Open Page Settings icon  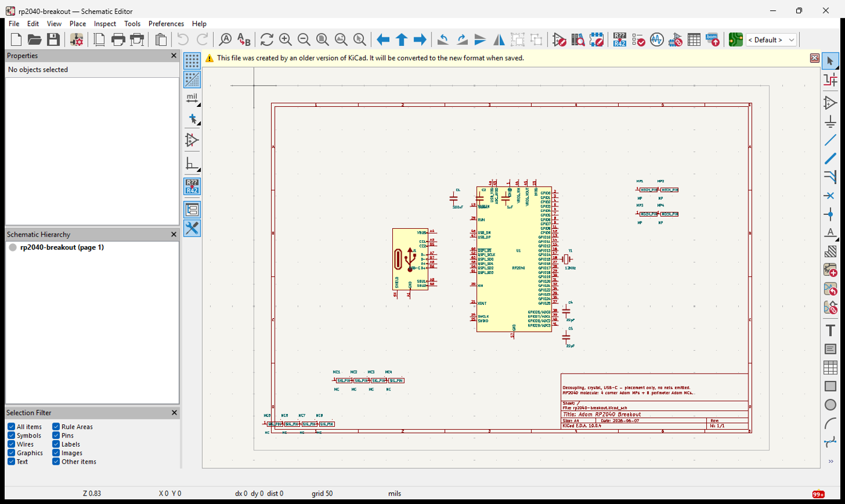(x=100, y=40)
